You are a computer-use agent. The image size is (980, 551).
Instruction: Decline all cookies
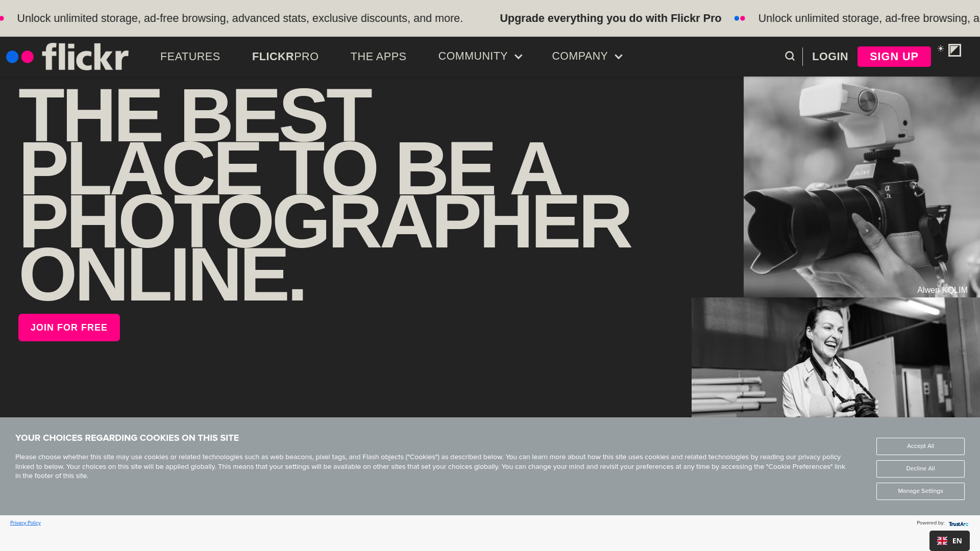pyautogui.click(x=920, y=469)
